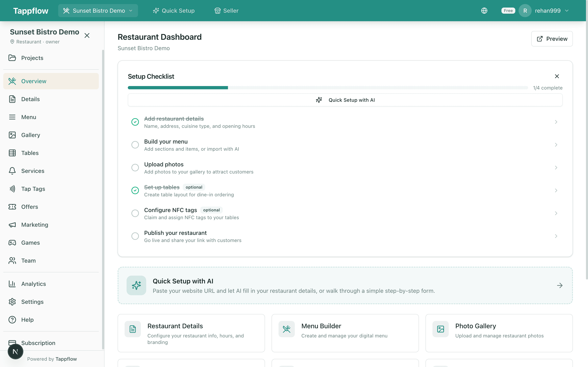Open the Menu section in the sidebar
Image resolution: width=588 pixels, height=367 pixels.
28,117
